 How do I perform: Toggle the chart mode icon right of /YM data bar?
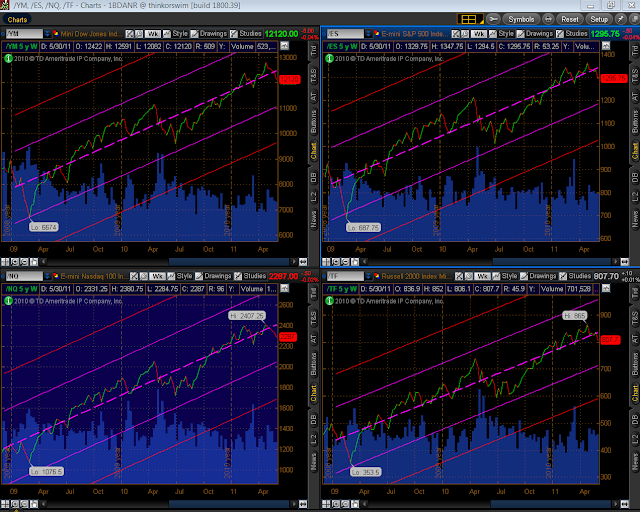coord(284,46)
